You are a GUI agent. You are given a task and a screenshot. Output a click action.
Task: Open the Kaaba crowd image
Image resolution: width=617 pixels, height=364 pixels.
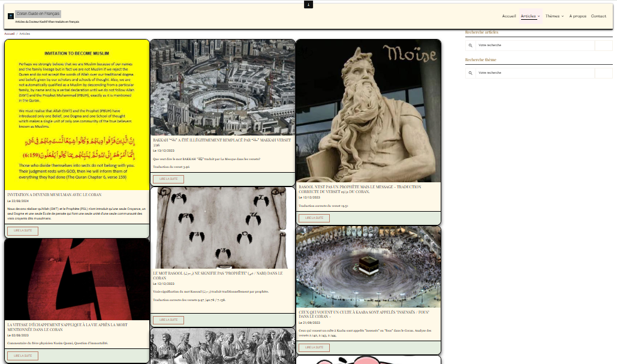click(368, 267)
